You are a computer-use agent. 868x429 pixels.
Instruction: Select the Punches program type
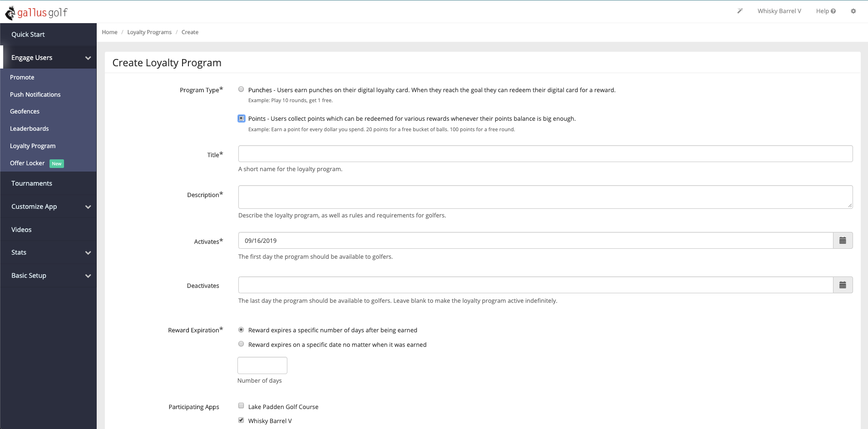click(241, 89)
